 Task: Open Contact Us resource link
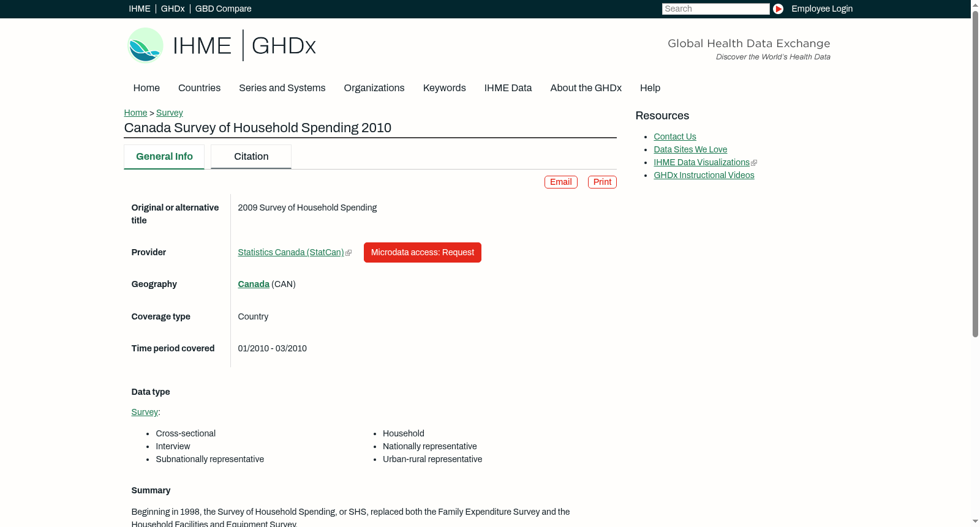coord(675,137)
